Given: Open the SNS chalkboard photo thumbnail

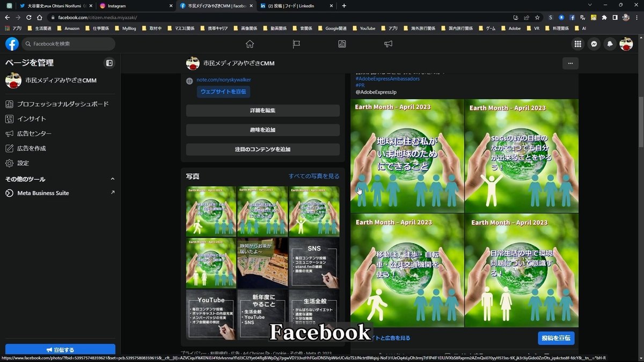Looking at the screenshot, I should [x=314, y=263].
